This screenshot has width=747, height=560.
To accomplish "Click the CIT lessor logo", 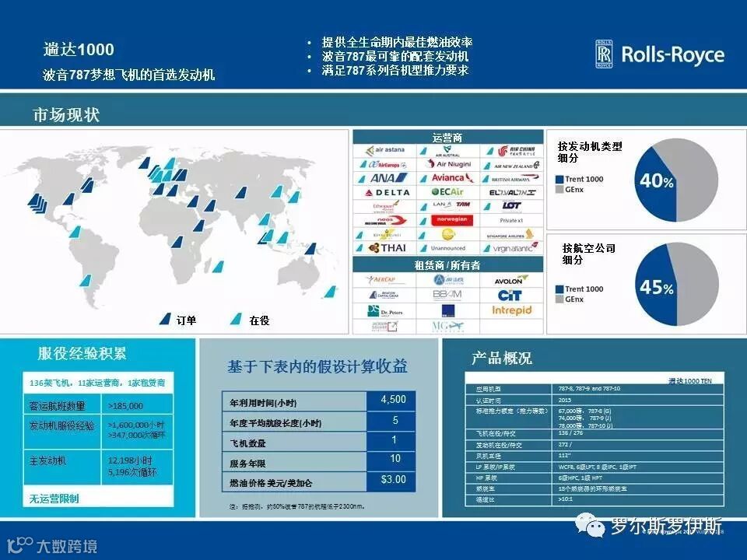I will tap(510, 296).
